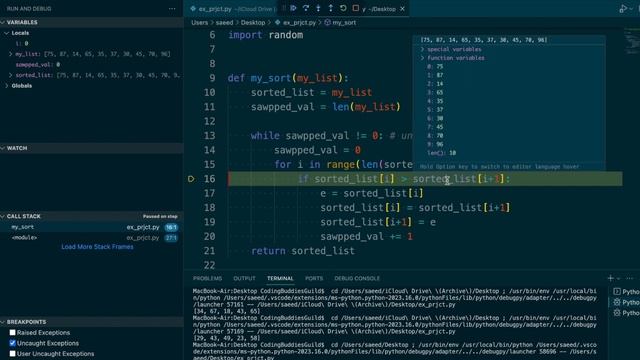This screenshot has height=360, width=640.
Task: Click the code minimap
Action: coord(631,41)
